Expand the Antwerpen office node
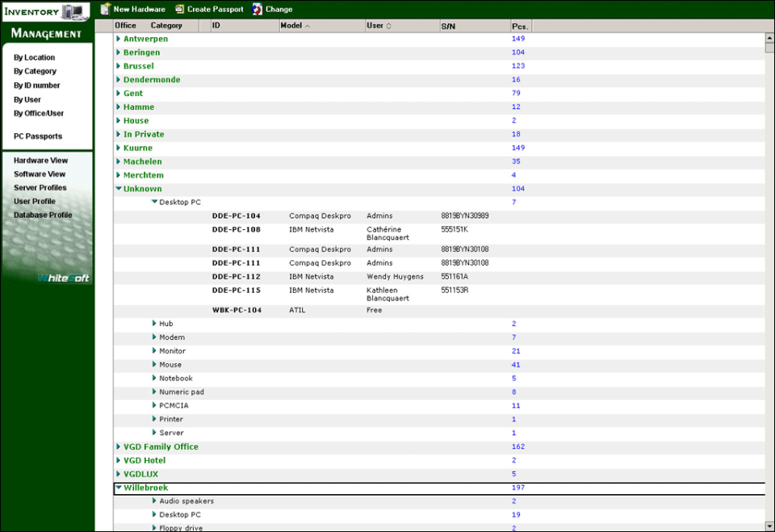The height and width of the screenshot is (532, 775). (x=119, y=39)
